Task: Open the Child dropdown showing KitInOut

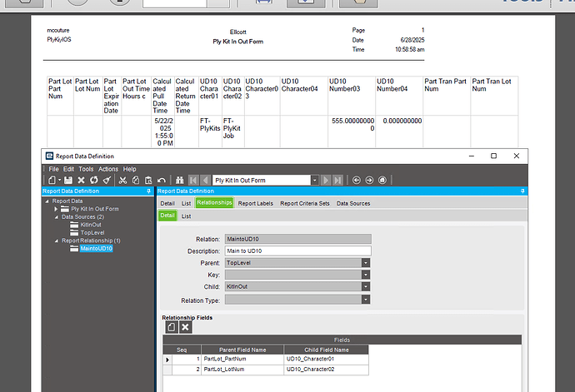Action: 366,286
